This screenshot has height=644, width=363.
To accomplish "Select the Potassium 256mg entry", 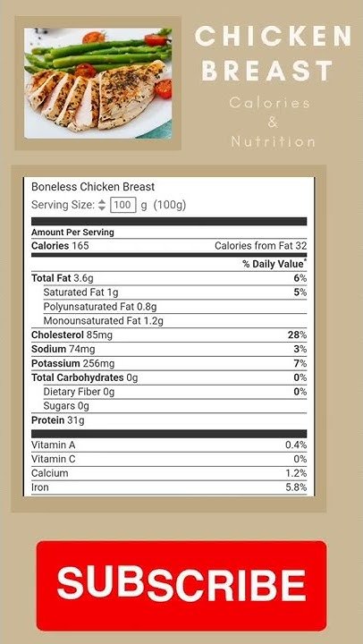I will point(169,363).
